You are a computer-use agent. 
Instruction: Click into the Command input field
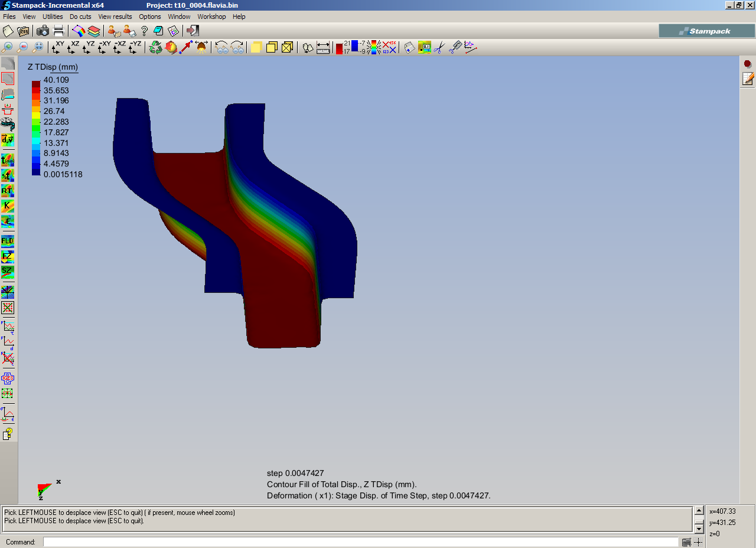[x=360, y=542]
